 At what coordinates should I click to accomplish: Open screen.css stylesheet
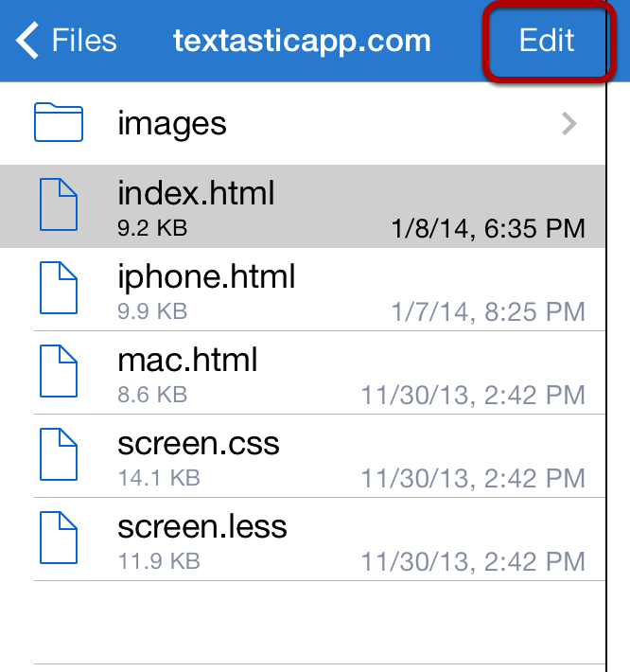pos(303,455)
